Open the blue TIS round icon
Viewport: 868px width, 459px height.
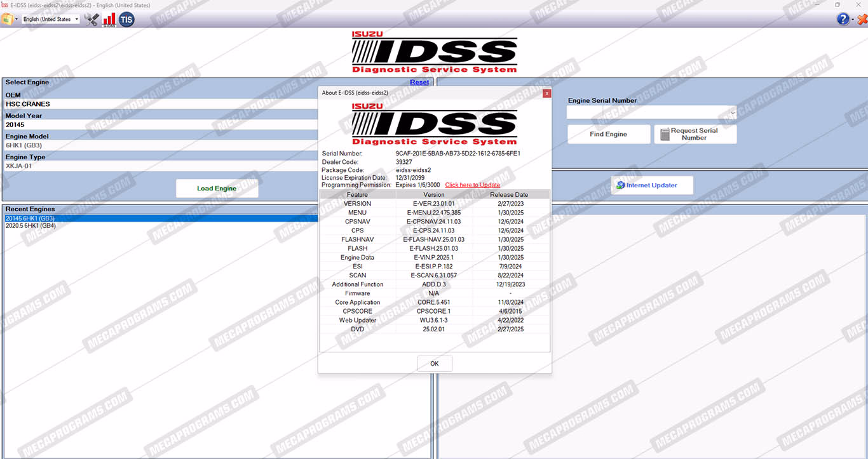(x=127, y=19)
